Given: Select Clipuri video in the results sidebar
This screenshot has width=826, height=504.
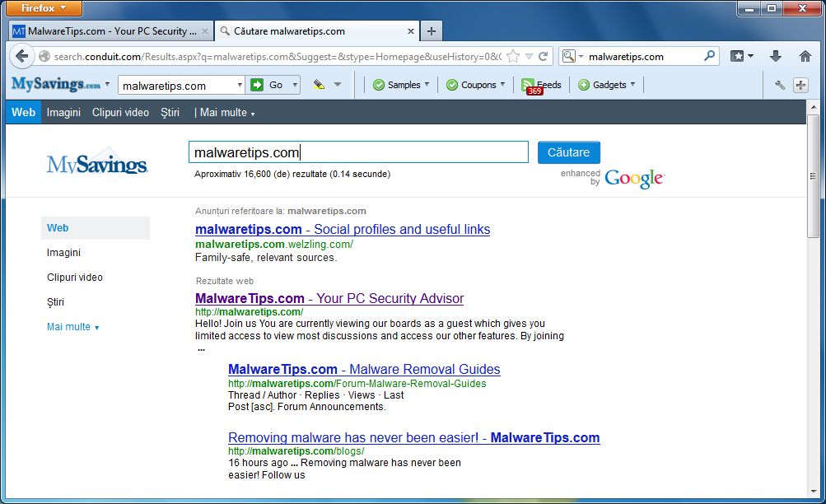Looking at the screenshot, I should click(74, 278).
